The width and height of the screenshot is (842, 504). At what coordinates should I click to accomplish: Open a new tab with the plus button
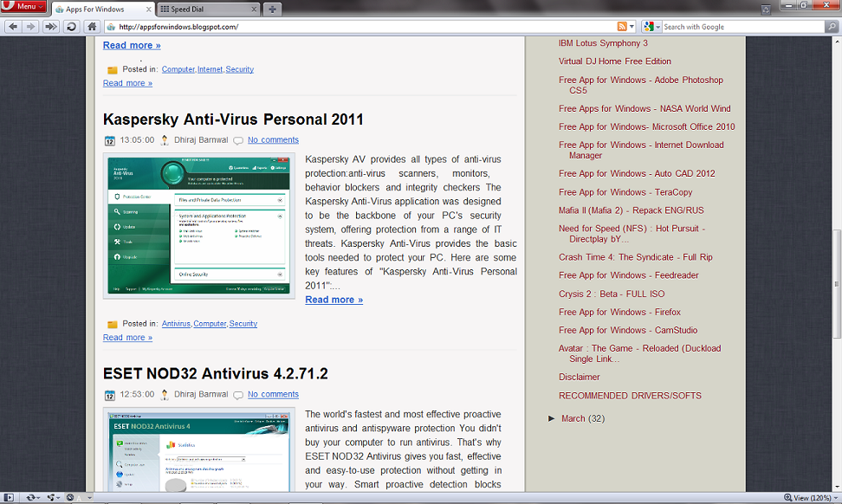click(x=272, y=10)
